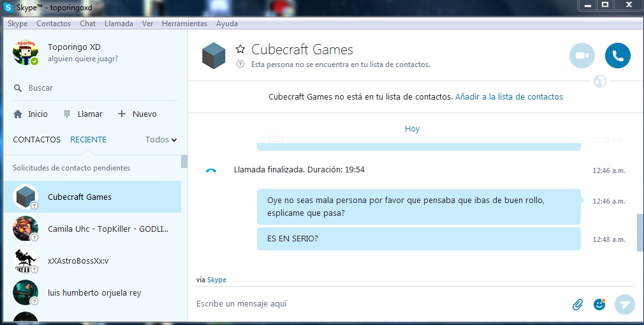Select Camila Uhc - TopKiller conversation name

108,229
